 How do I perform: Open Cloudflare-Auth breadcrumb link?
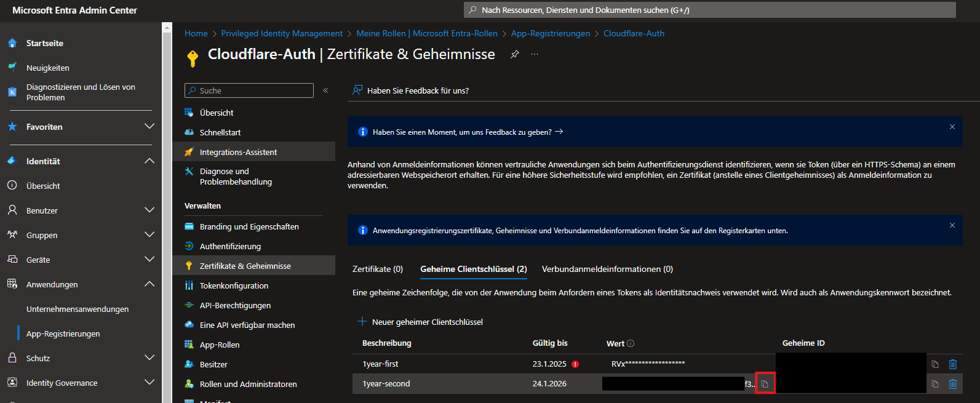coord(634,33)
